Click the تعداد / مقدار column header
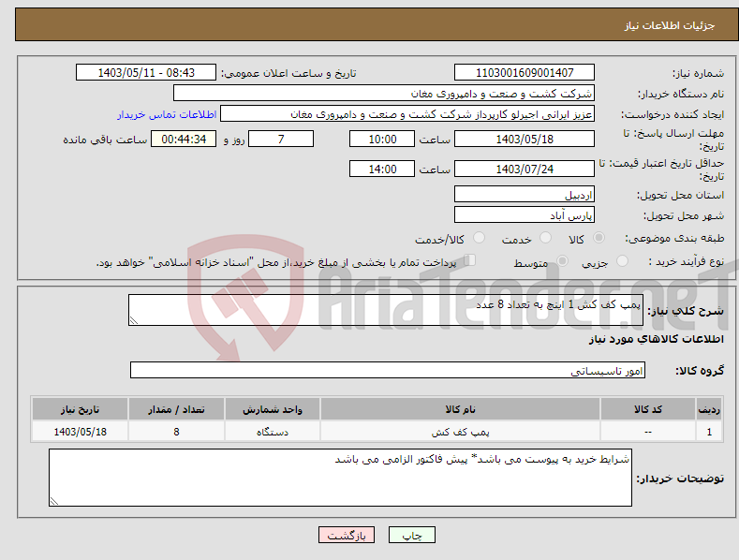Image resolution: width=739 pixels, height=560 pixels. 176,409
